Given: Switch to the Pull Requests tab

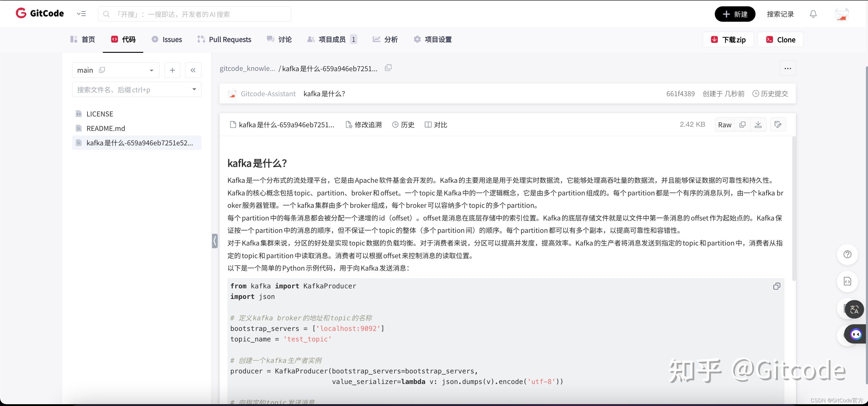Looking at the screenshot, I should (x=224, y=39).
